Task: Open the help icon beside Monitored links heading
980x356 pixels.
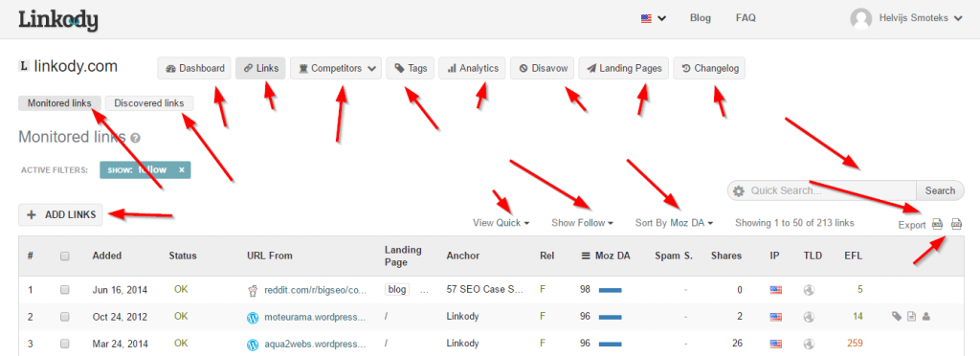Action: 136,138
